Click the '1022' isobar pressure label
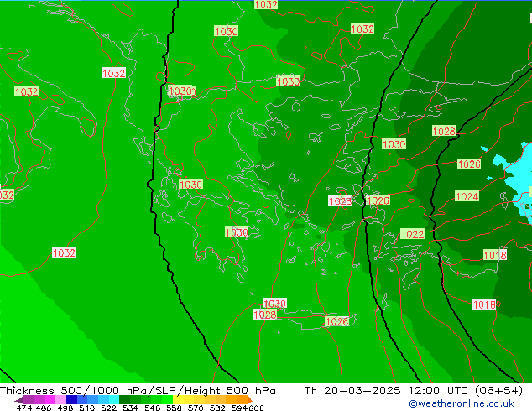The height and width of the screenshot is (411, 532). point(412,234)
